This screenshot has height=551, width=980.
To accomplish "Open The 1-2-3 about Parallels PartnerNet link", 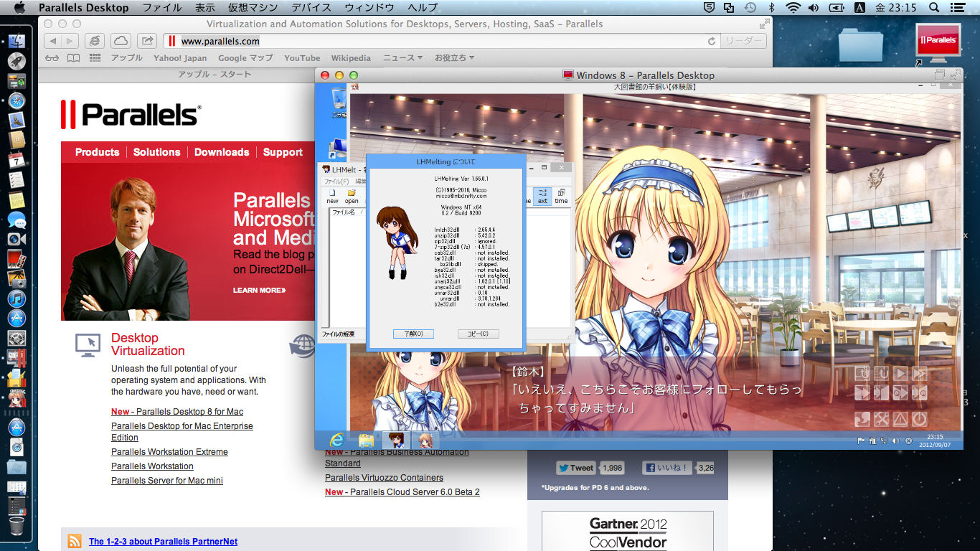I will pos(163,542).
